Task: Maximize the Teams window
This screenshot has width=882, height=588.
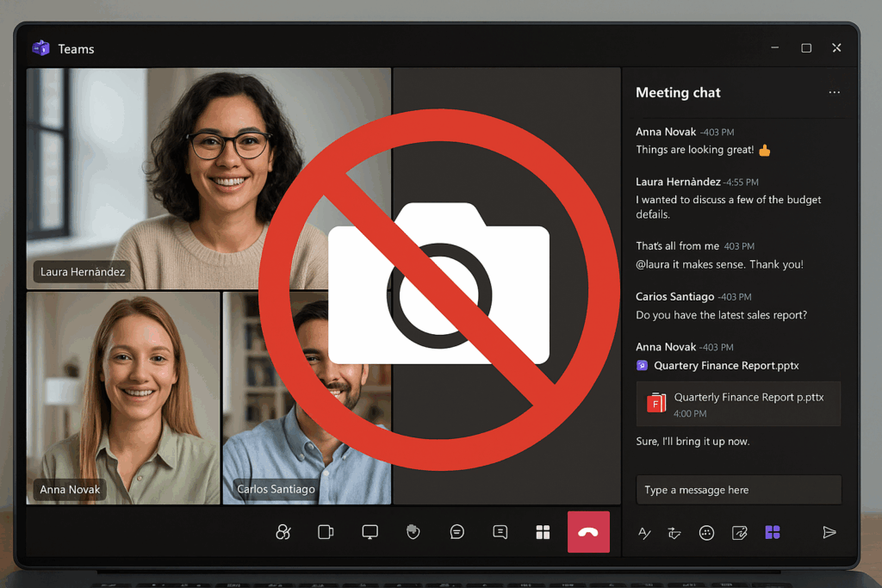Action: pos(806,48)
